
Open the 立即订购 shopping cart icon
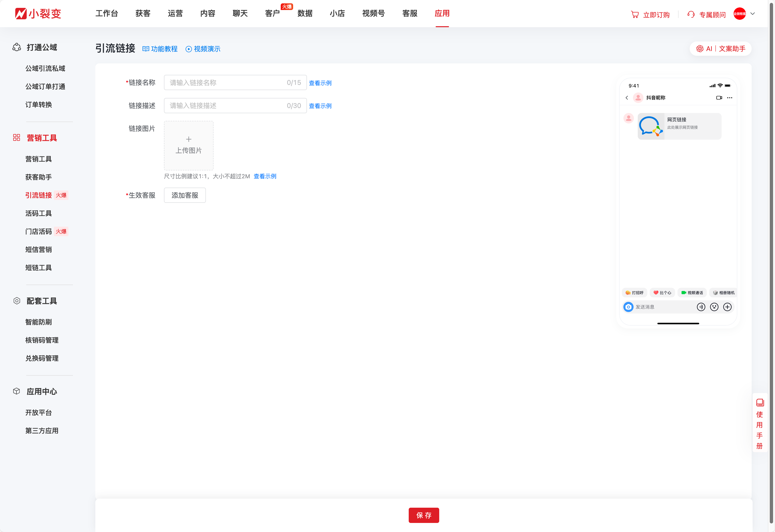(x=635, y=14)
